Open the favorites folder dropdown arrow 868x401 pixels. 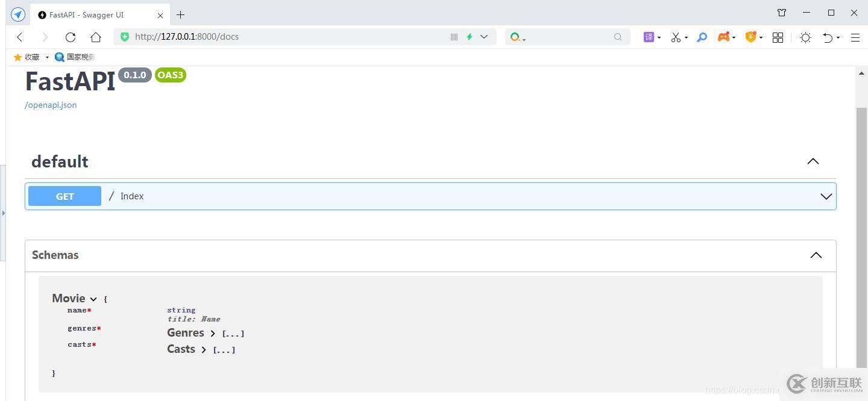click(x=47, y=57)
